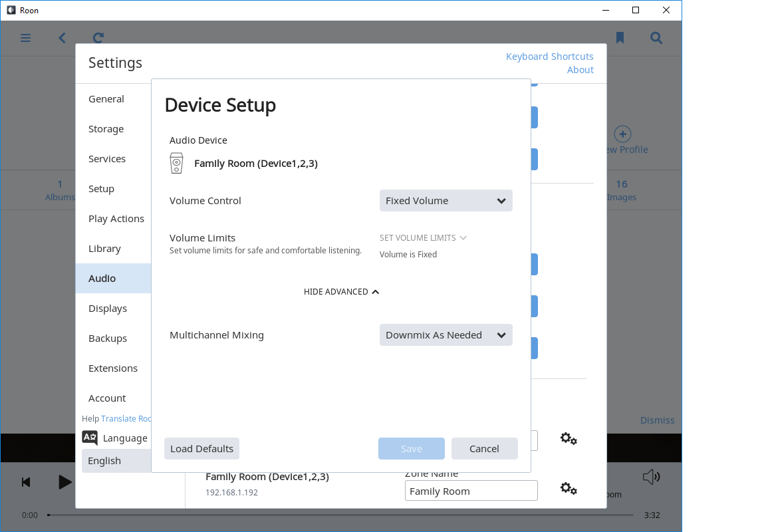
Task: Open gear settings for Family Room zone
Action: [569, 488]
